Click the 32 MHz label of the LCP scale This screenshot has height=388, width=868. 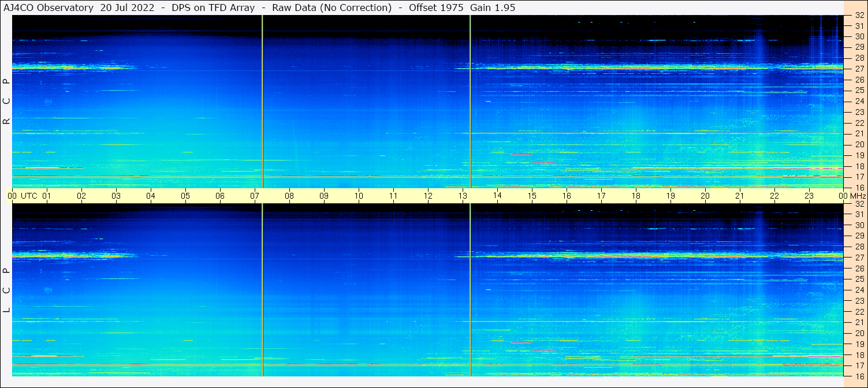859,204
